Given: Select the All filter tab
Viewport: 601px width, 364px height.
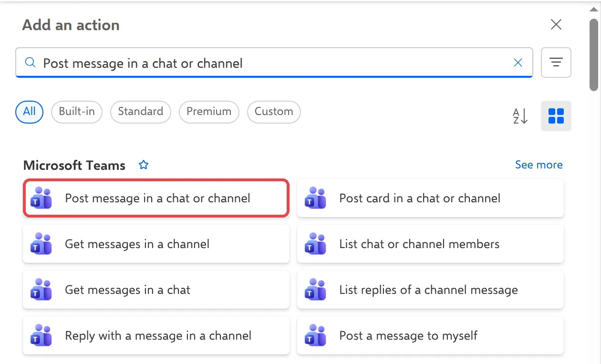Looking at the screenshot, I should (x=30, y=112).
